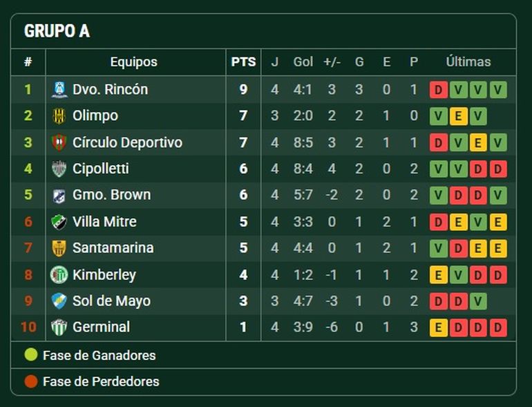Screen dimensions: 532x407
Task: Click the Gmo. Brown team badge
Action: (x=59, y=195)
